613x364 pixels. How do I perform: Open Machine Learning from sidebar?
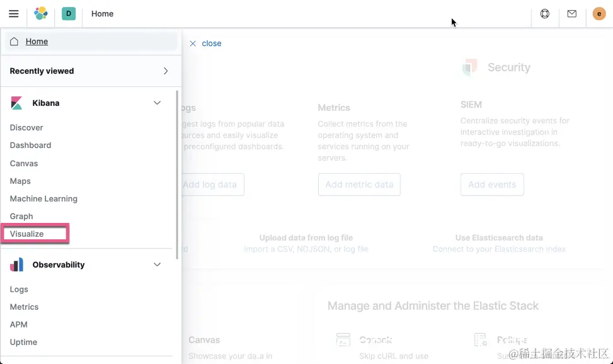pos(44,198)
